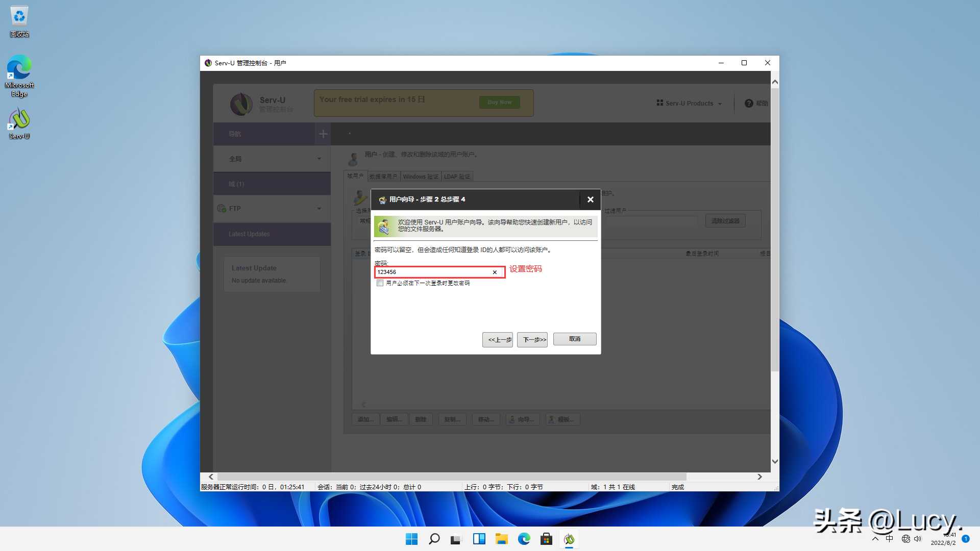
Task: Open the Serv-U desktop shortcut
Action: [x=19, y=123]
